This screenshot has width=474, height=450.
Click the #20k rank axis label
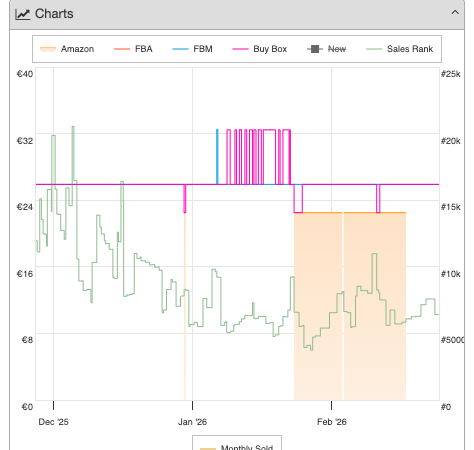coord(451,141)
